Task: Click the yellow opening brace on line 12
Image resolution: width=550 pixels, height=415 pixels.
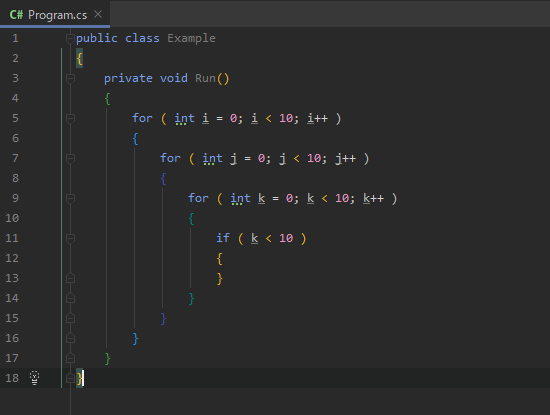Action: (x=220, y=259)
